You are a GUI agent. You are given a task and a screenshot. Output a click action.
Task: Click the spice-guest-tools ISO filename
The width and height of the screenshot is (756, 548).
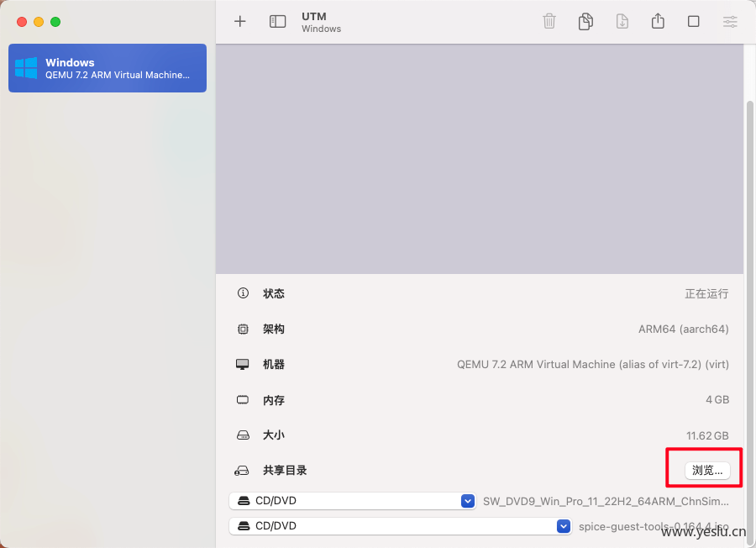[654, 526]
